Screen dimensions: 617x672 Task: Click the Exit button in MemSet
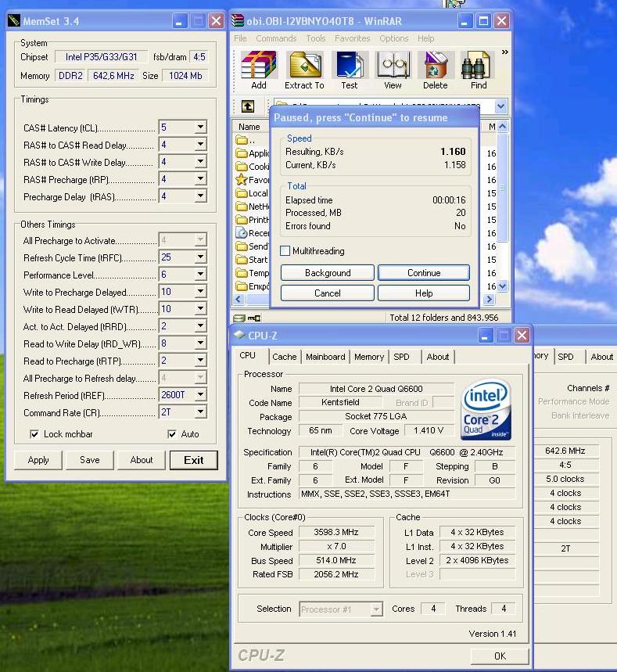(194, 460)
